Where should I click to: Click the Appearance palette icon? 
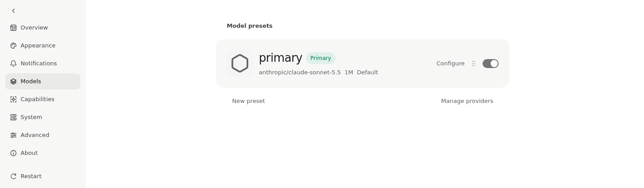pyautogui.click(x=13, y=46)
